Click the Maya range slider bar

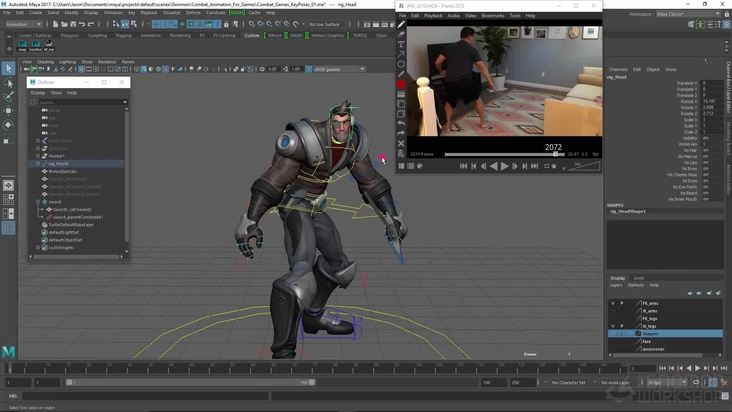click(x=190, y=383)
